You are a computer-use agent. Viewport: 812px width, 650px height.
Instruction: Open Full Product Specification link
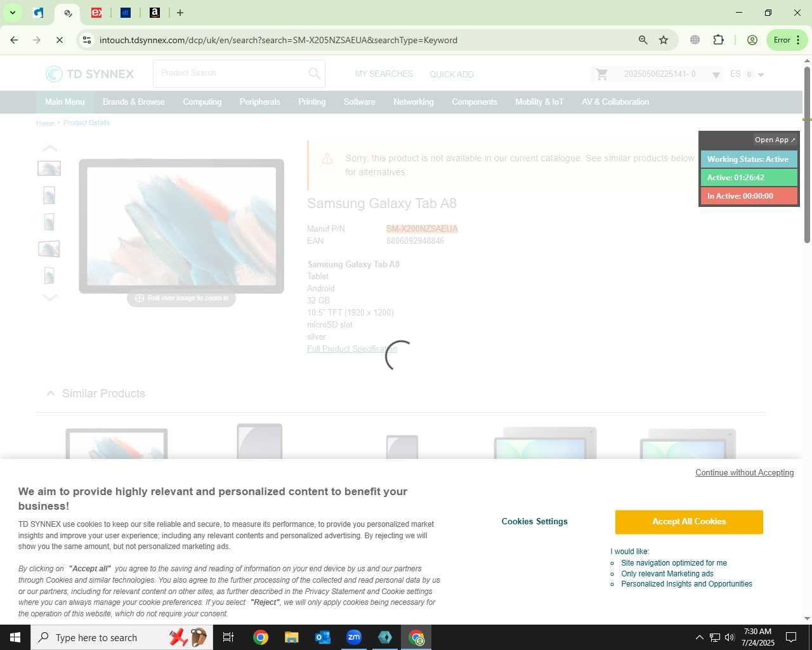click(x=352, y=349)
